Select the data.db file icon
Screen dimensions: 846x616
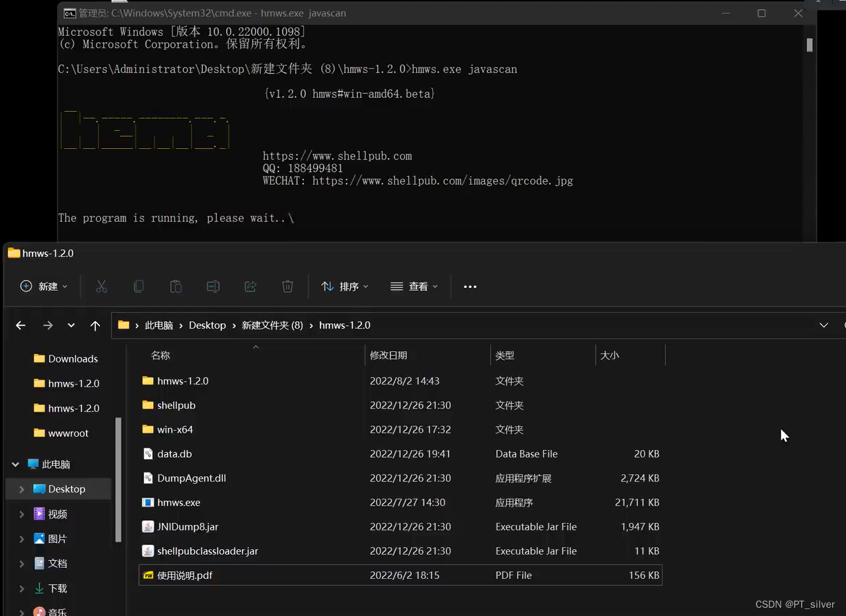pyautogui.click(x=148, y=454)
